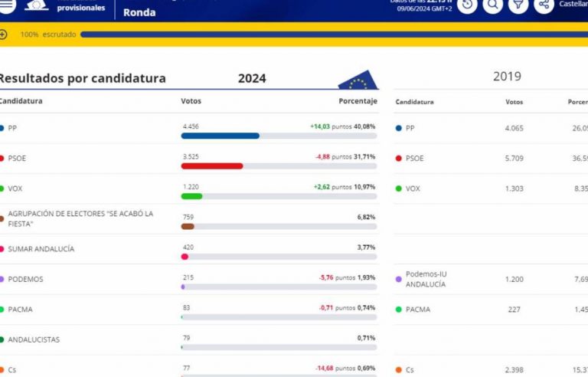Click the 2019 Candidatura column header
The height and width of the screenshot is (377, 588).
tap(414, 102)
